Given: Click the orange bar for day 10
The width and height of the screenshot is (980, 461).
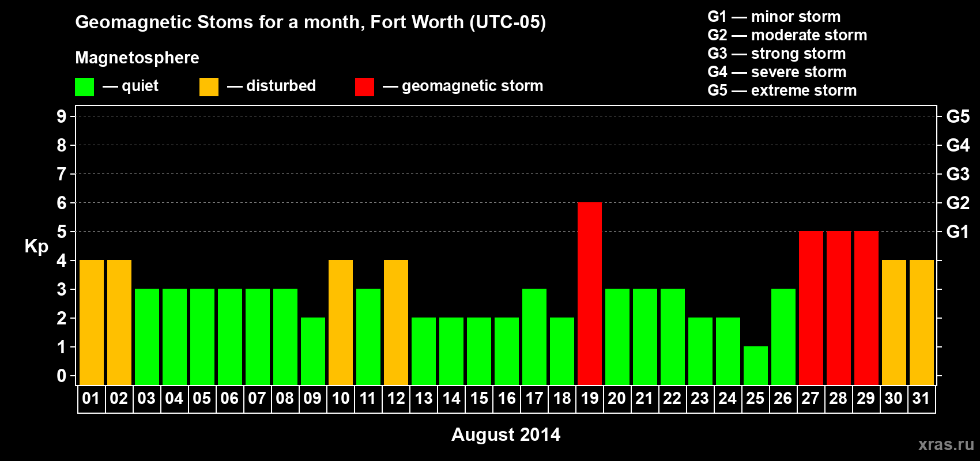Looking at the screenshot, I should [x=341, y=322].
